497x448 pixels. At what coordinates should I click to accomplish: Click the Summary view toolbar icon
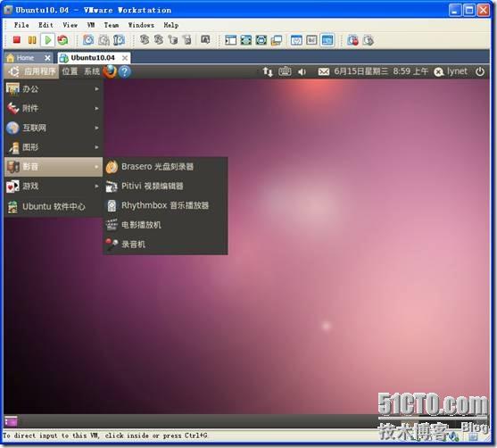pyautogui.click(x=296, y=40)
